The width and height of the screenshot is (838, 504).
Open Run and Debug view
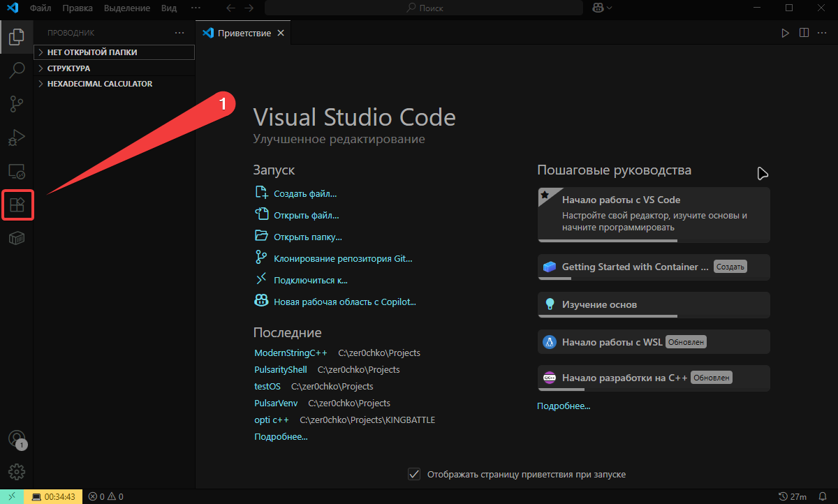click(17, 138)
